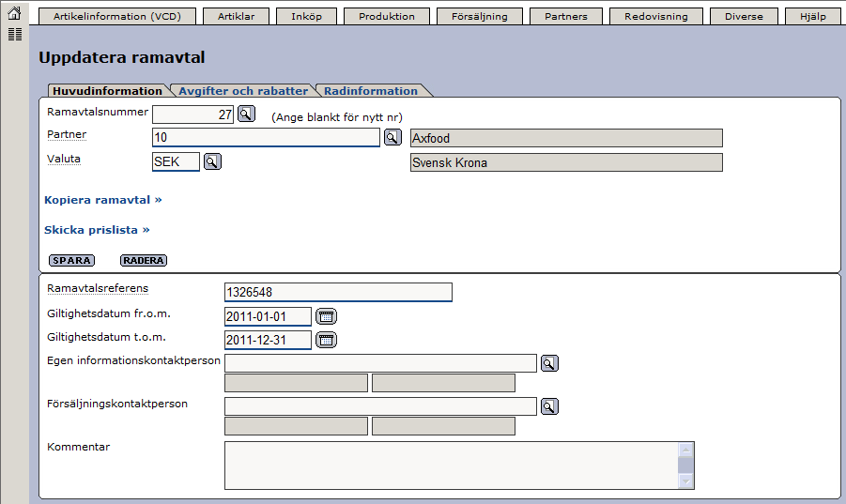
Task: Look up Egen informationskontaktperson
Action: (549, 363)
